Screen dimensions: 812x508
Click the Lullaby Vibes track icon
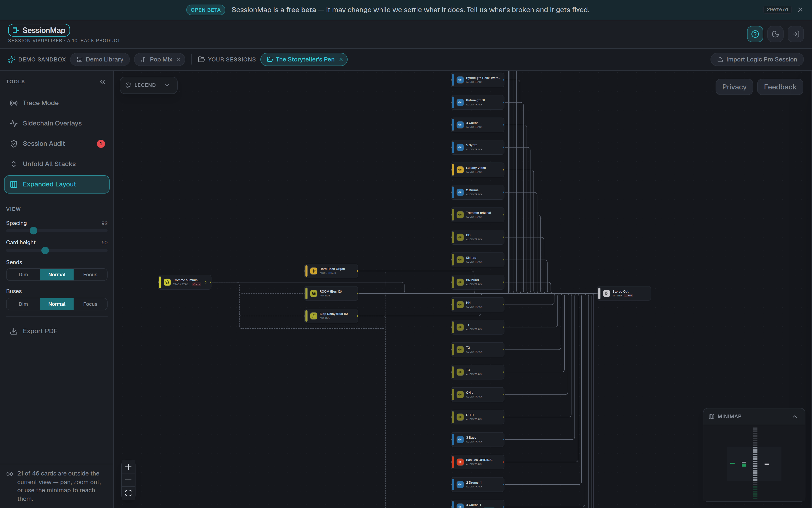pyautogui.click(x=460, y=170)
